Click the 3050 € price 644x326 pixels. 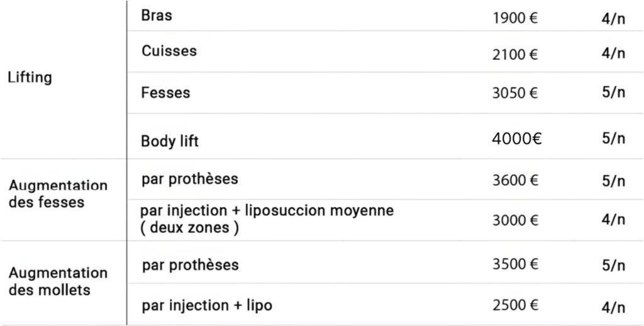pyautogui.click(x=516, y=94)
